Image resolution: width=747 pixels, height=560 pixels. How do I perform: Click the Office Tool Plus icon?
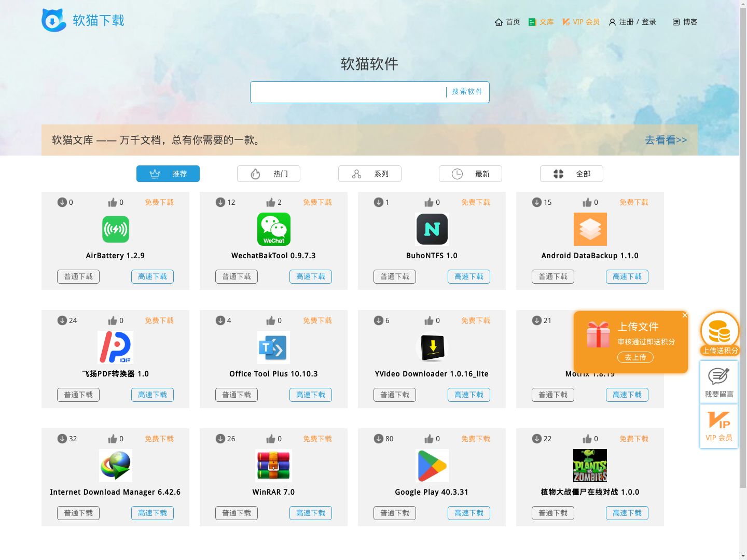coord(274,347)
